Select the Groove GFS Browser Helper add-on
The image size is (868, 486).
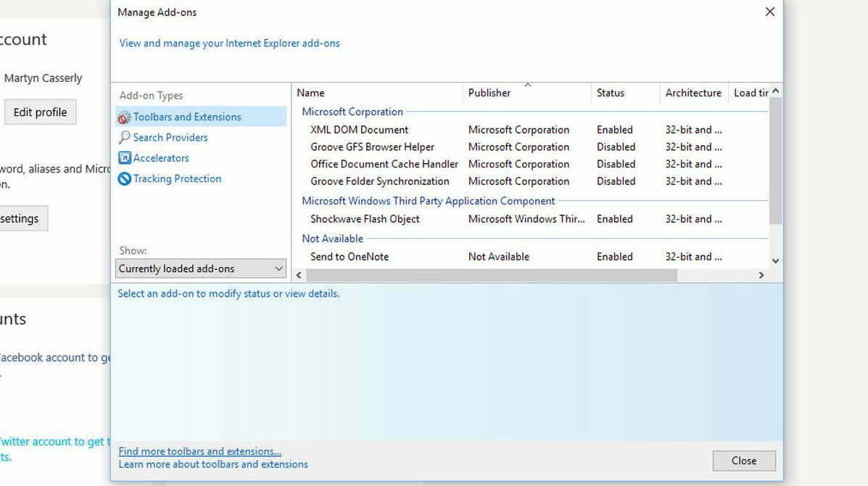pos(372,147)
